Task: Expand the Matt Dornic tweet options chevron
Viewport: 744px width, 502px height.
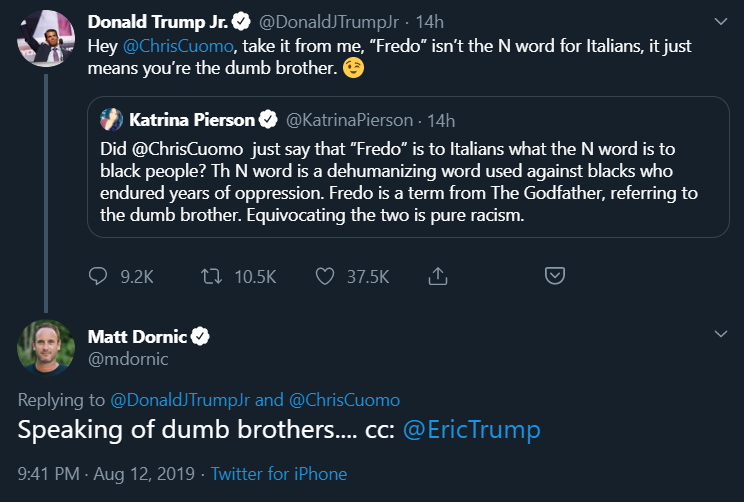Action: [x=721, y=334]
